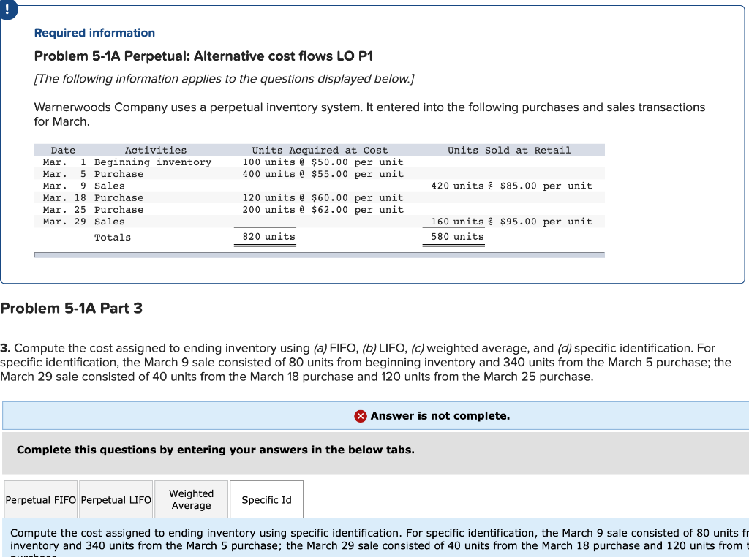Click the underlined 160 units value

(453, 221)
